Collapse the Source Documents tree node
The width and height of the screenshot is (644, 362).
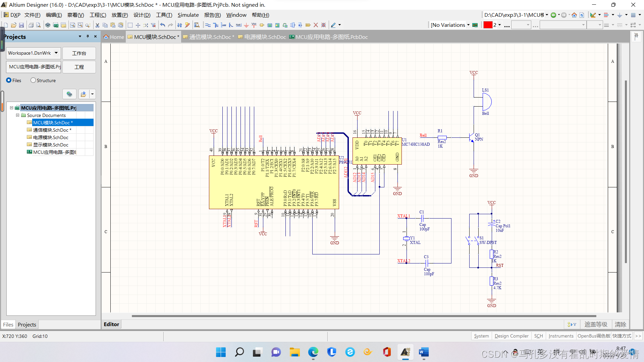(18, 115)
